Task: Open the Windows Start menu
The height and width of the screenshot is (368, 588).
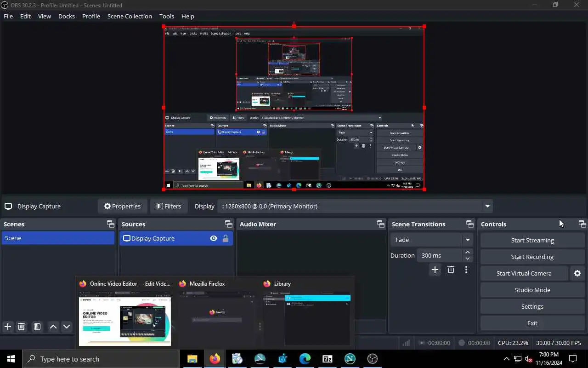Action: coord(11,359)
